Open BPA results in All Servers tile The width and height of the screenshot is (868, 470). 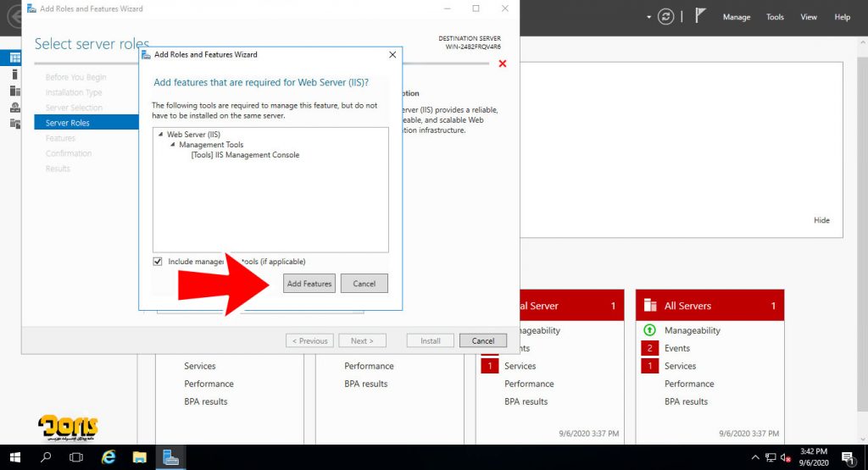tap(686, 401)
